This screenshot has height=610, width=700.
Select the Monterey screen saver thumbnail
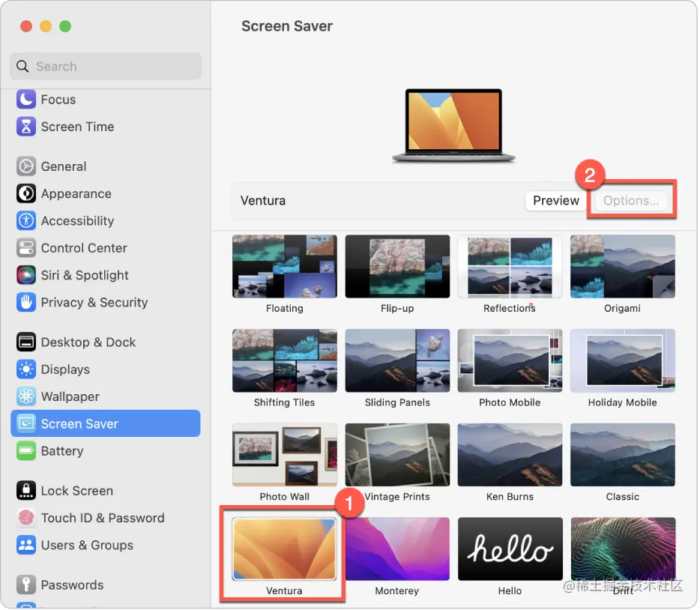tap(397, 549)
